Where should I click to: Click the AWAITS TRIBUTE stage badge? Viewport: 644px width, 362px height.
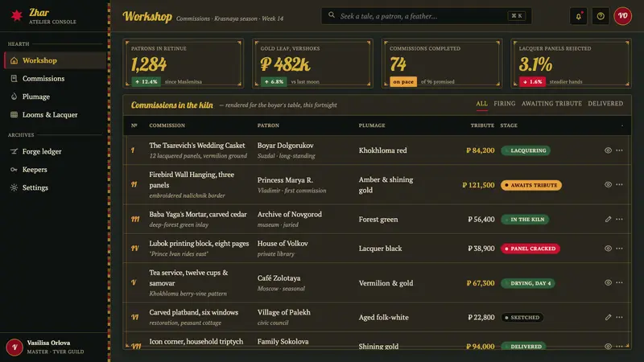[x=531, y=185]
